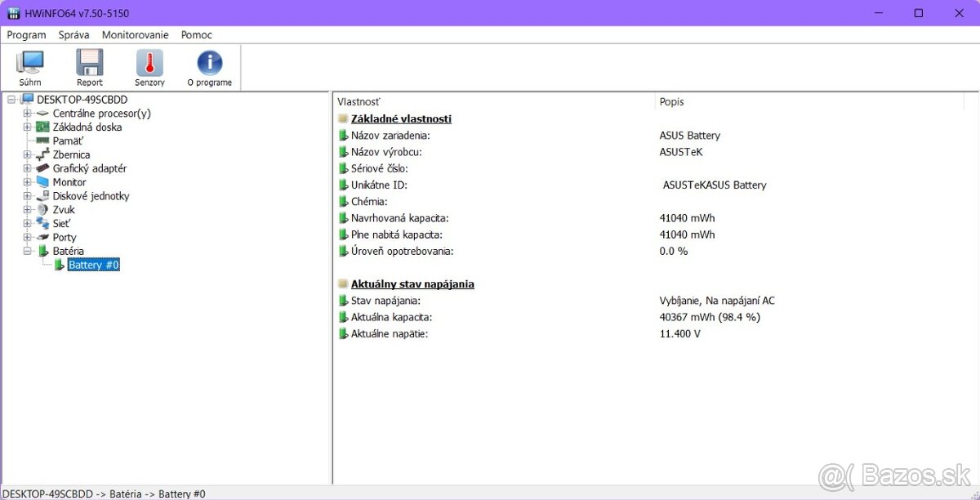Expand the Diskové jednotky node

(27, 196)
